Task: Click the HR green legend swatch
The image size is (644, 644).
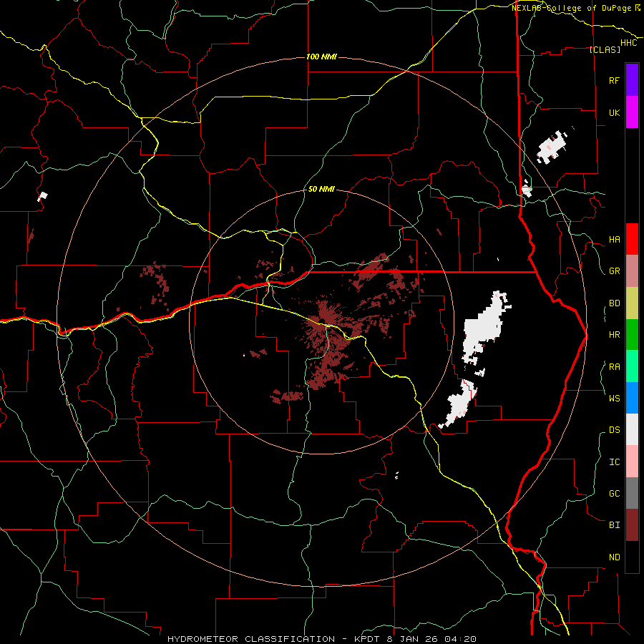Action: pyautogui.click(x=632, y=335)
